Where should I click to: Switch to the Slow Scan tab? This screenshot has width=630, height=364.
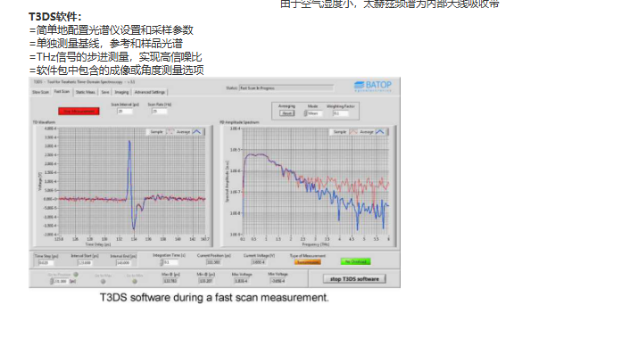coord(41,91)
